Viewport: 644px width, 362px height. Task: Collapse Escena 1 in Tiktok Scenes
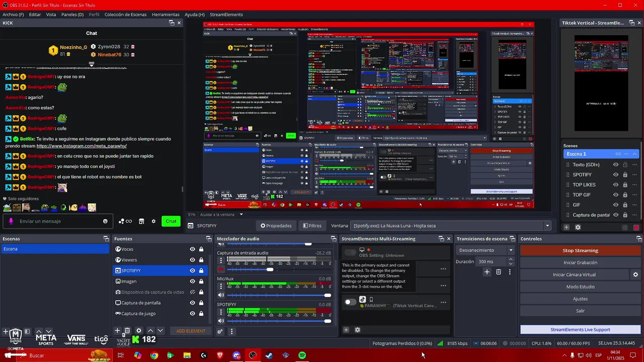(x=635, y=154)
